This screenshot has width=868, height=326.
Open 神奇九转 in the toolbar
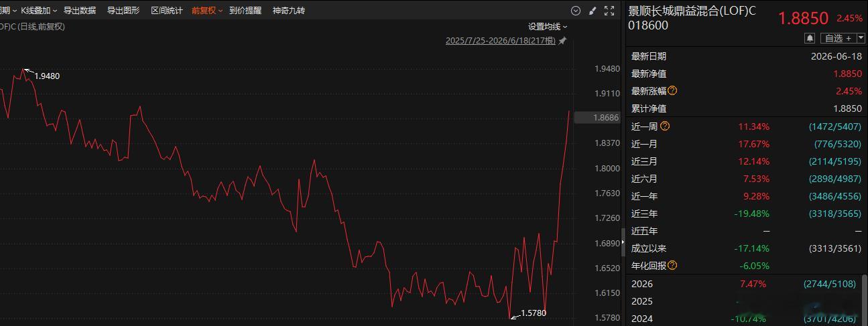pos(289,11)
